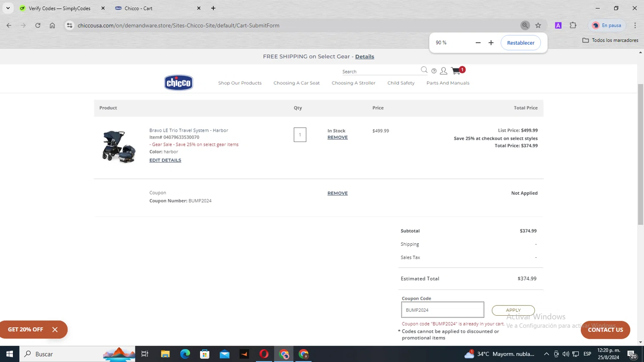The width and height of the screenshot is (644, 362).
Task: Open the Windows Start menu
Action: 9,354
